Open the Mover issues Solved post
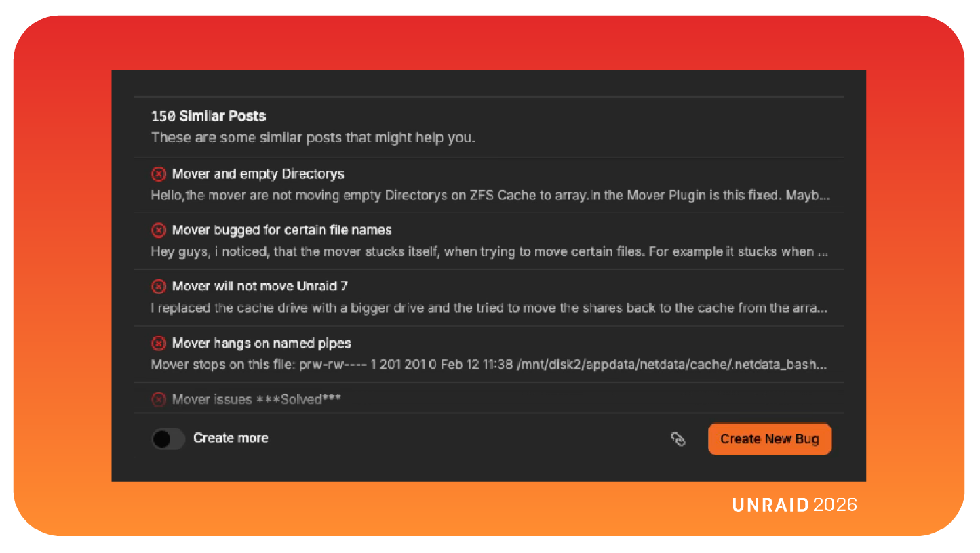 coord(256,400)
